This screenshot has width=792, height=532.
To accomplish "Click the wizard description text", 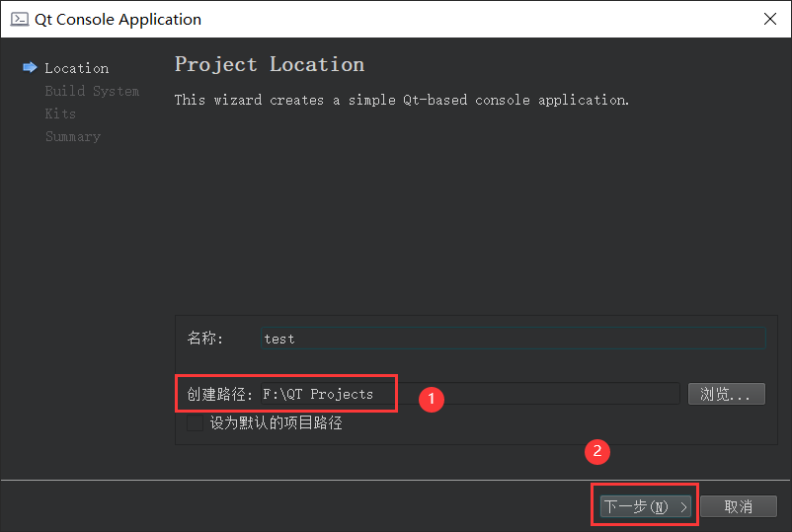I will 402,100.
